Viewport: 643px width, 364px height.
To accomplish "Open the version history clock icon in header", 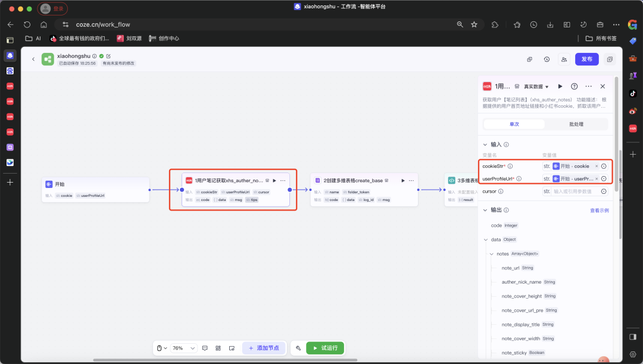I will [x=547, y=59].
